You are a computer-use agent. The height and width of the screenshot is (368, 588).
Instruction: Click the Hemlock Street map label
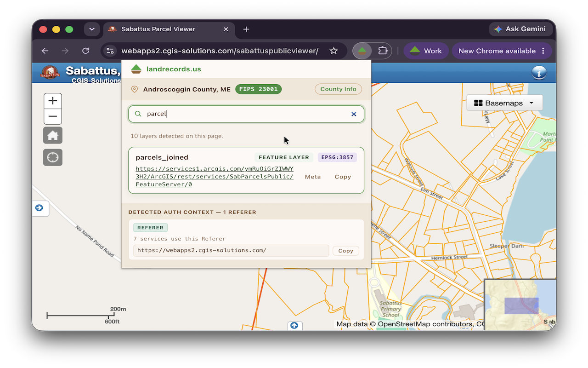(x=449, y=258)
